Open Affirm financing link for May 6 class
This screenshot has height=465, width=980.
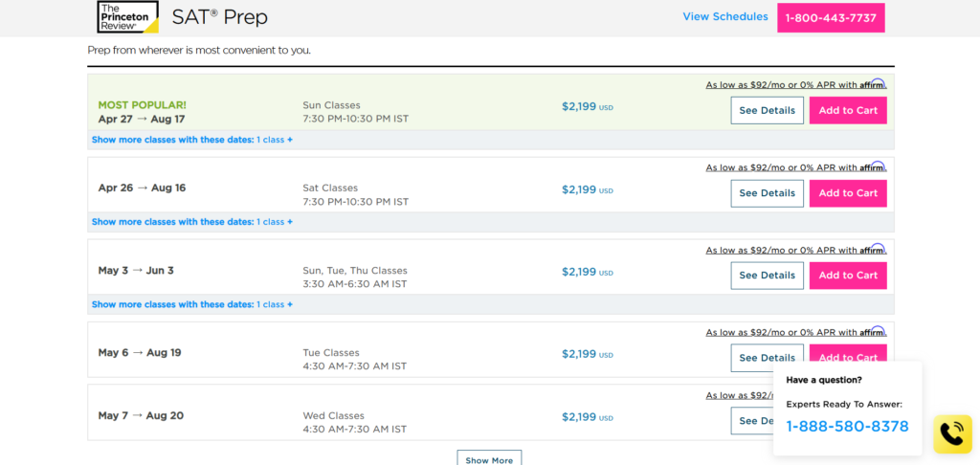[x=796, y=333]
